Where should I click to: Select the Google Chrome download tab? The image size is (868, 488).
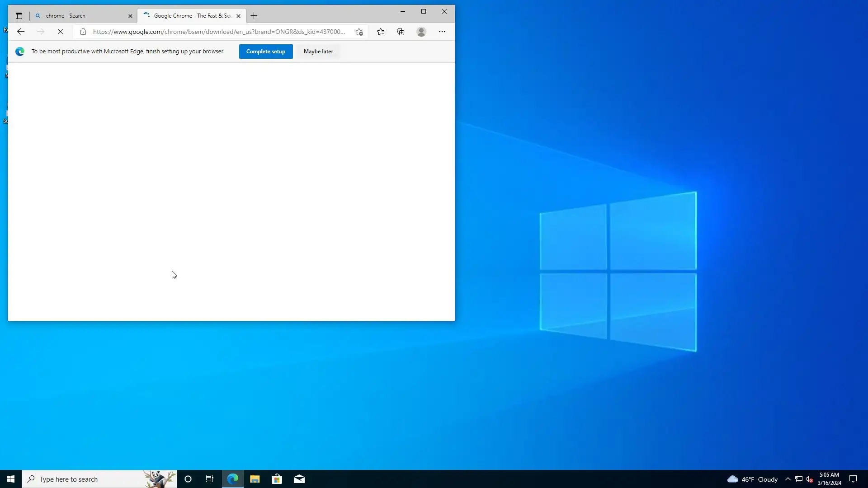190,16
